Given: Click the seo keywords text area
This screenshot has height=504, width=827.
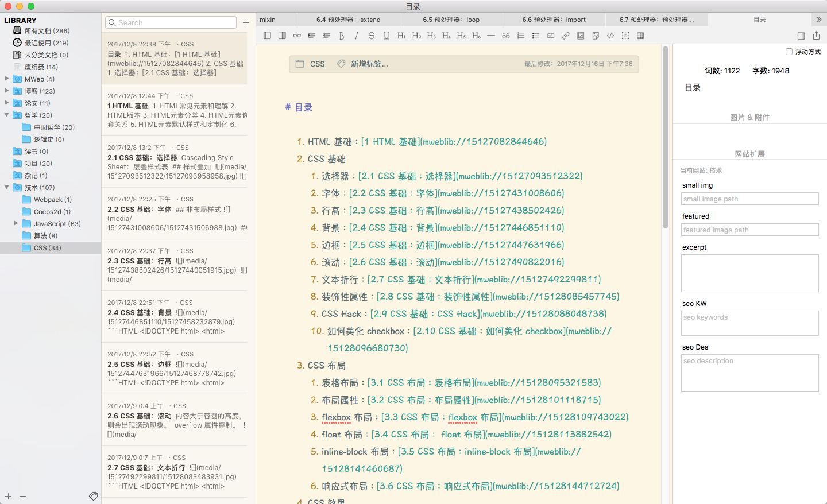Looking at the screenshot, I should point(749,323).
